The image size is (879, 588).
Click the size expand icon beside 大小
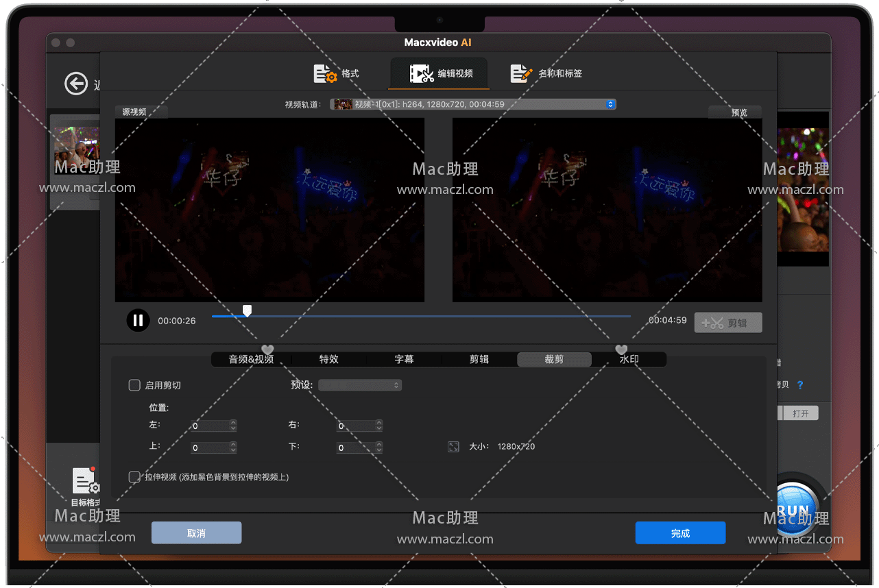click(x=453, y=447)
